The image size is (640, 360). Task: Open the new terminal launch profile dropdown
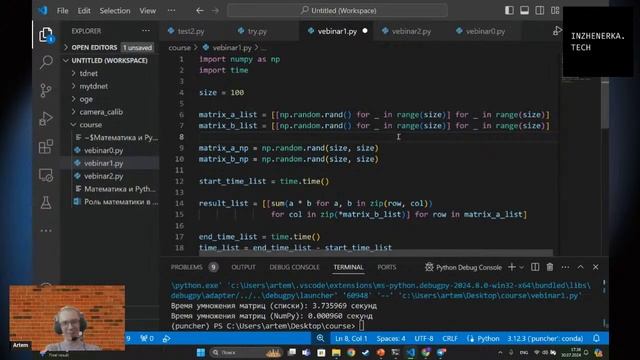coord(522,267)
